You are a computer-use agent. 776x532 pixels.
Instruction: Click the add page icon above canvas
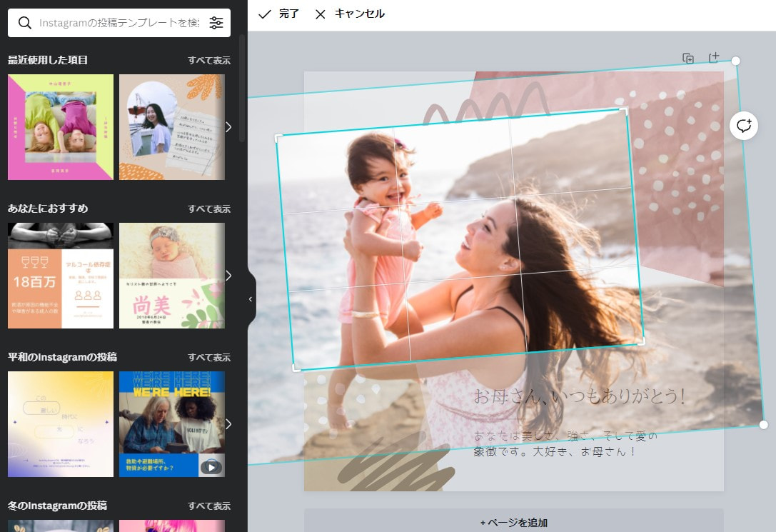point(714,58)
